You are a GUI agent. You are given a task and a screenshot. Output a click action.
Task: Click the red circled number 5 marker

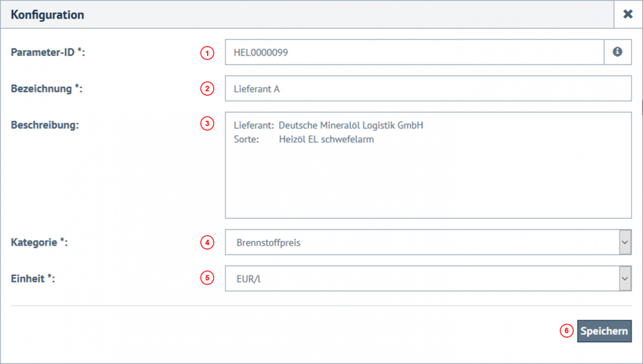pos(206,278)
